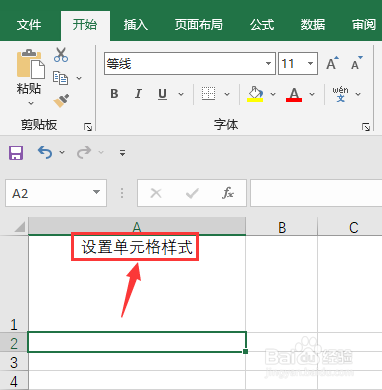Click the Insert Function fx icon

coord(228,193)
